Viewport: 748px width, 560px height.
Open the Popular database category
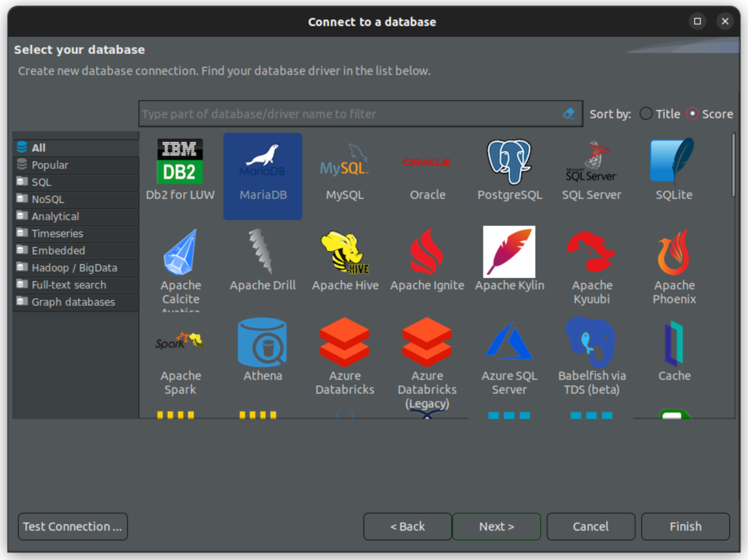pos(50,165)
